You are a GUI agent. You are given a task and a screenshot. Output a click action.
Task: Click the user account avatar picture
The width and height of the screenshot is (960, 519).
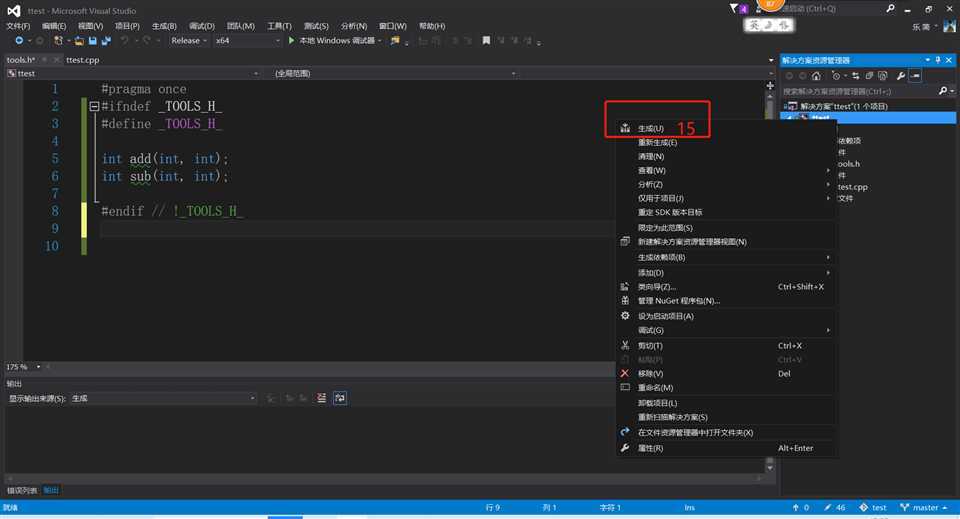pos(950,26)
